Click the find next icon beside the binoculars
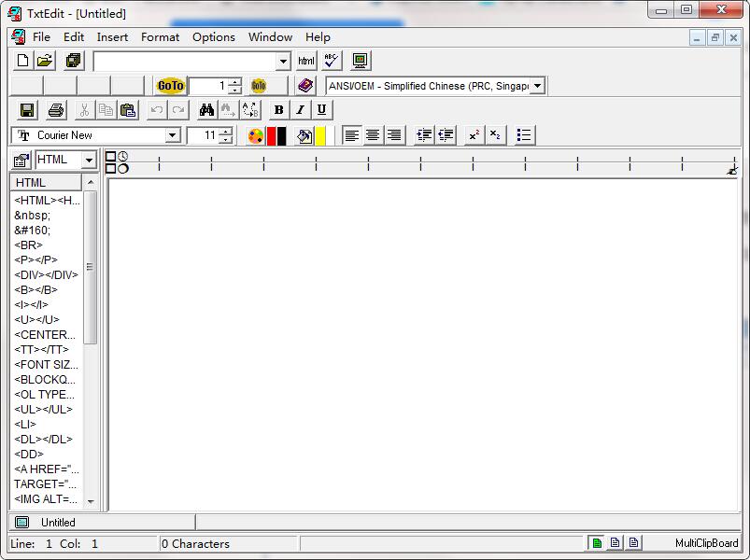 tap(228, 110)
